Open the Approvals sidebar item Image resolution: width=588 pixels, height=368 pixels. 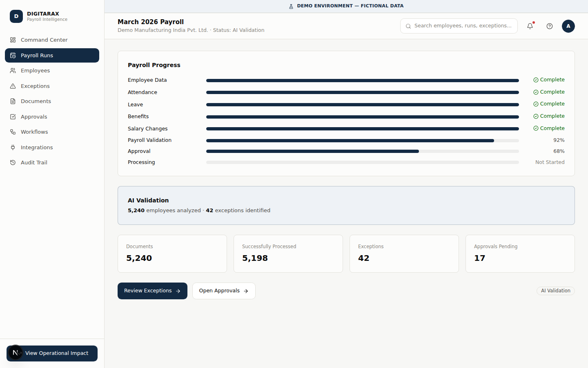pos(52,117)
